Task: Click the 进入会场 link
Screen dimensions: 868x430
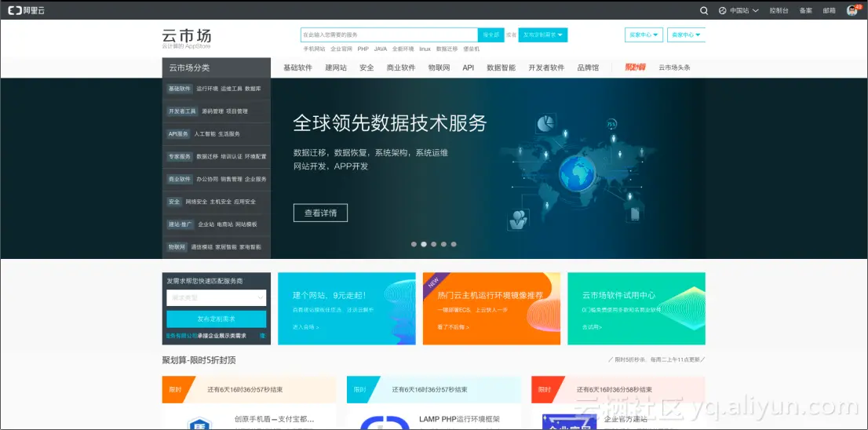Action: tap(305, 327)
